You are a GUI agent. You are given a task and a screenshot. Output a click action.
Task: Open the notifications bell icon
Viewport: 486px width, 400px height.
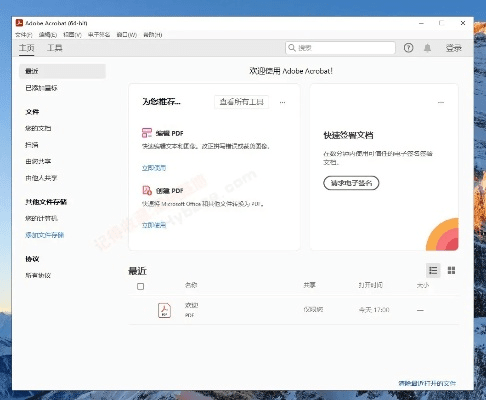(427, 48)
